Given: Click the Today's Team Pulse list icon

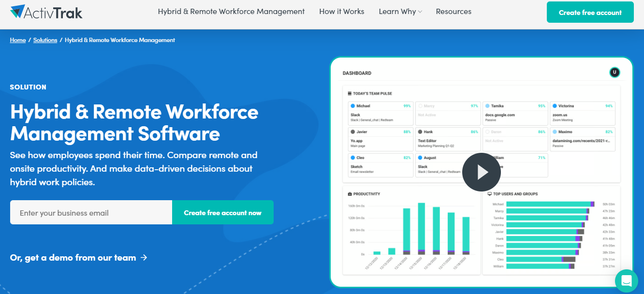Looking at the screenshot, I should pos(350,93).
